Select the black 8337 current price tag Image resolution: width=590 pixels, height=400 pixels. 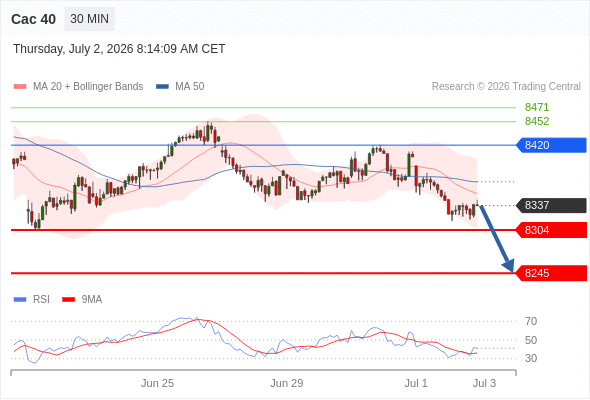coord(551,205)
